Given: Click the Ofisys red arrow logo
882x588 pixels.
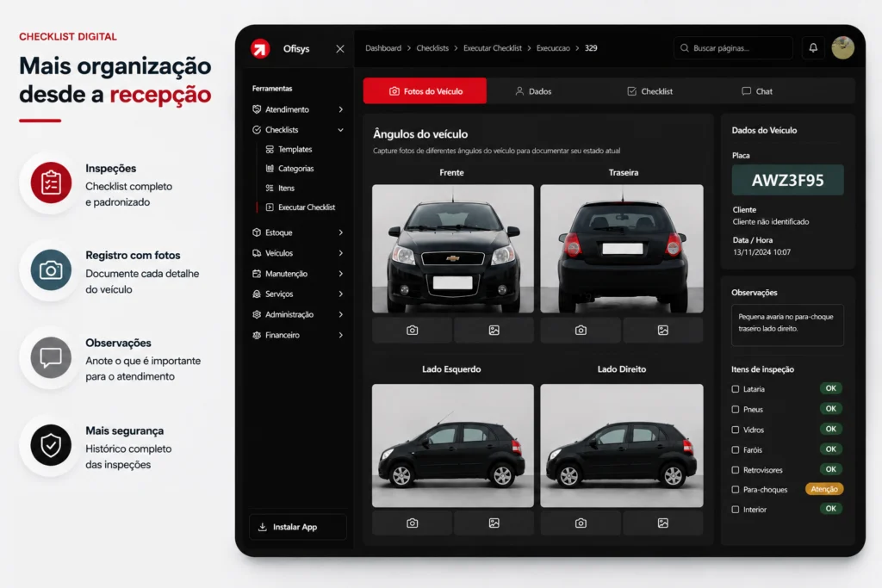Looking at the screenshot, I should [260, 49].
